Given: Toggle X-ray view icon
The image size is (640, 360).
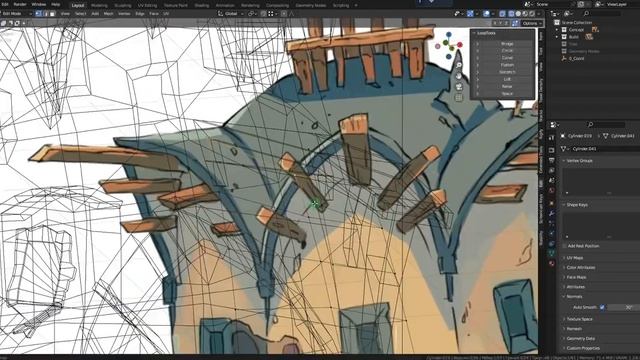Looking at the screenshot, I should (x=502, y=13).
